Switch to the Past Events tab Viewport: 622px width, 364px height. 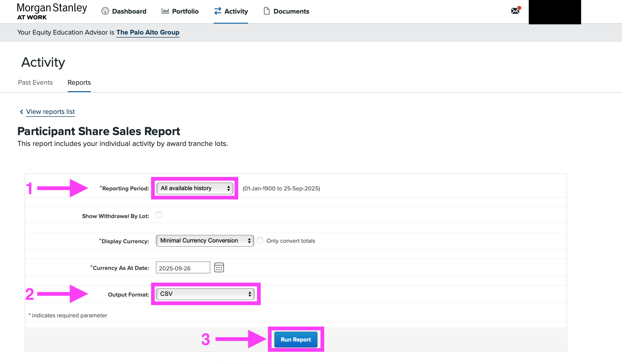(x=35, y=82)
